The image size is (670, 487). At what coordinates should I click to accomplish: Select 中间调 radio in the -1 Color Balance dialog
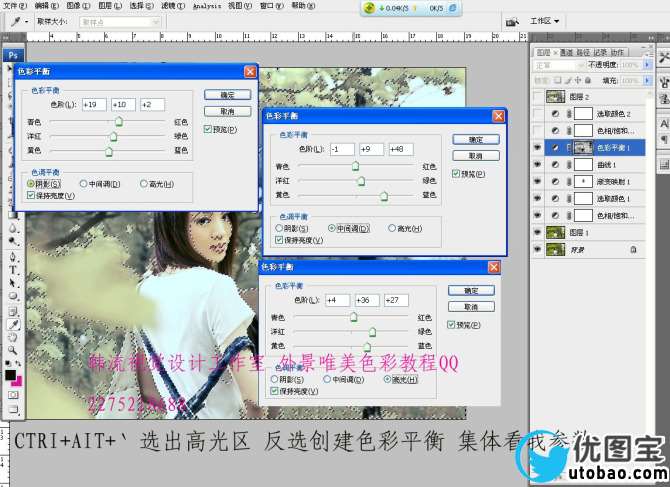(332, 229)
